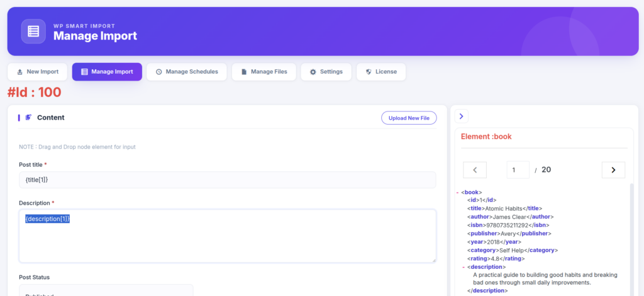The height and width of the screenshot is (296, 644).
Task: Click the Upload New File button
Action: (409, 118)
